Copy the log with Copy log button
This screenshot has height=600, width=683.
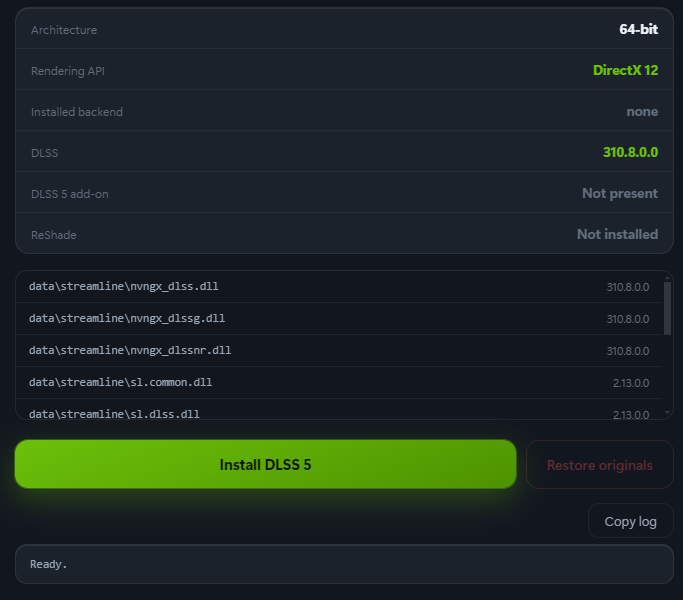(x=631, y=521)
